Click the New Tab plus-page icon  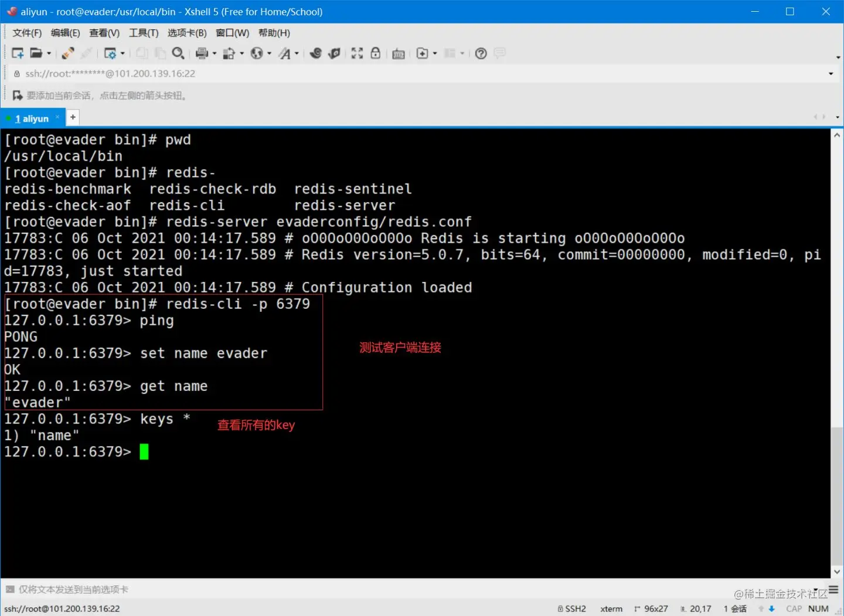[x=422, y=53]
